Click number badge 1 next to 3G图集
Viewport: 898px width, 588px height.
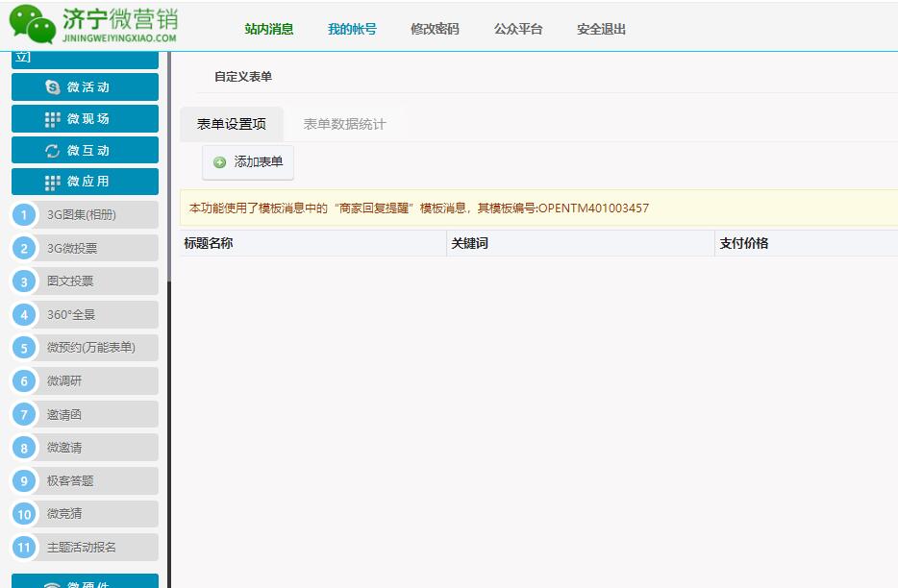(24, 215)
